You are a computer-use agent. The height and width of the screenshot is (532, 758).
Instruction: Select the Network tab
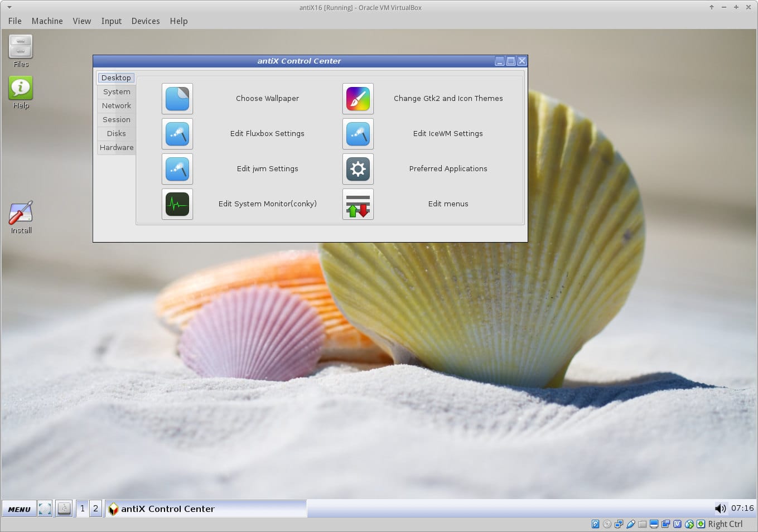[x=117, y=106]
